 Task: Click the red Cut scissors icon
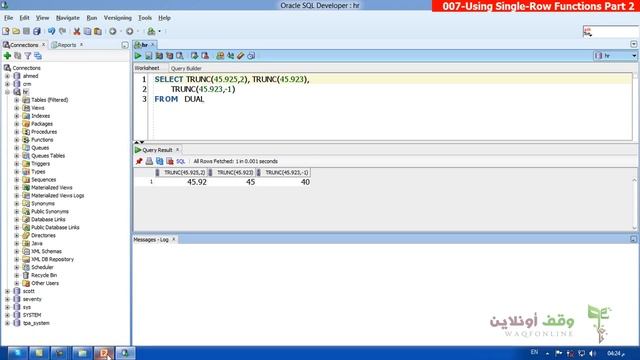(x=77, y=31)
